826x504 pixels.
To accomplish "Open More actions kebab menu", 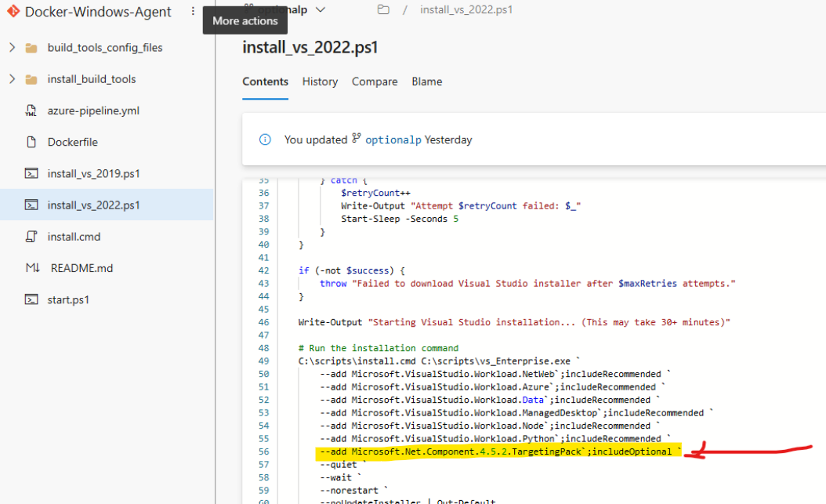I will (193, 11).
